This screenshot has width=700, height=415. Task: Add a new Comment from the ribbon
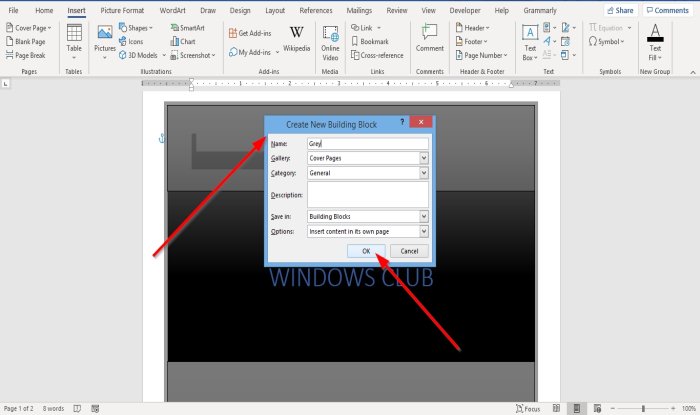pos(429,38)
